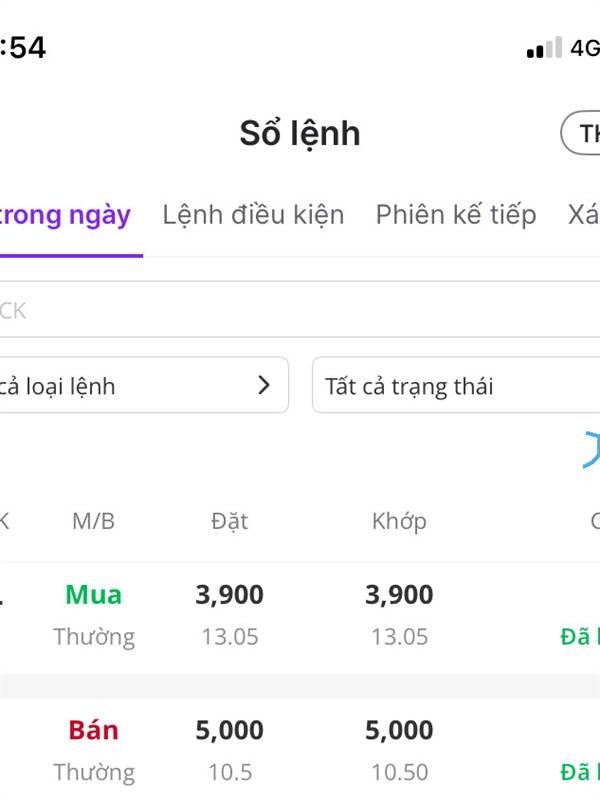Expand the order type dropdown chevron
The image size is (600, 800).
(x=264, y=385)
